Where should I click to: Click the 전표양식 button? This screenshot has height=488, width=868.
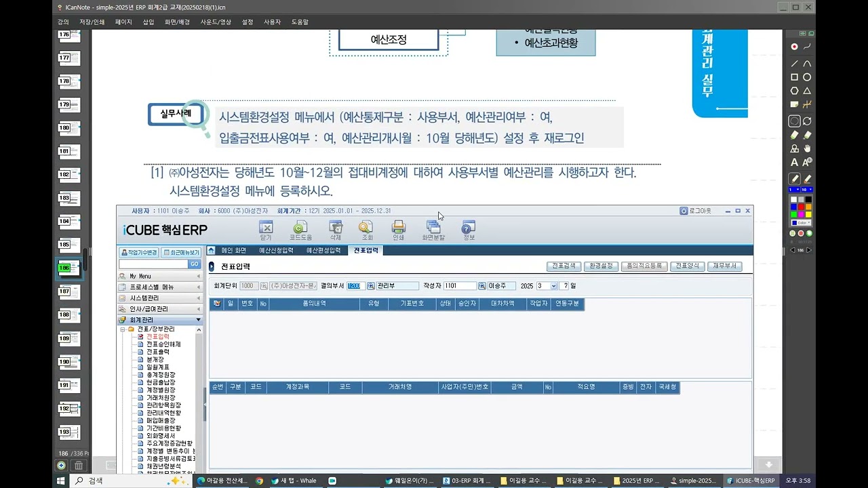[688, 266]
